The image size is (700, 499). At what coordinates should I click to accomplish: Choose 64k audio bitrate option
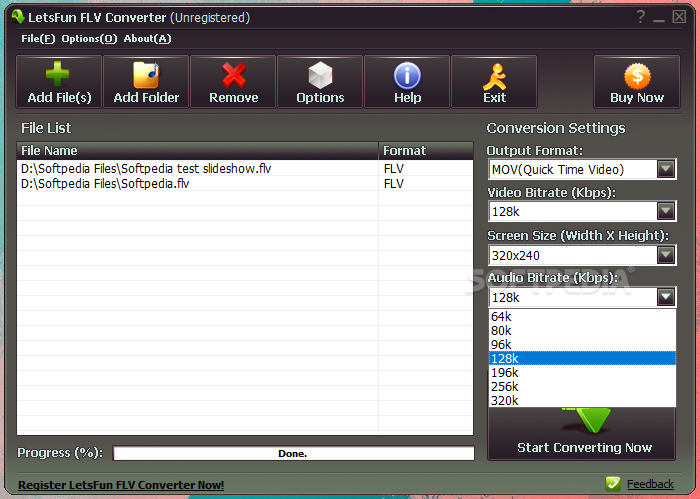click(582, 316)
